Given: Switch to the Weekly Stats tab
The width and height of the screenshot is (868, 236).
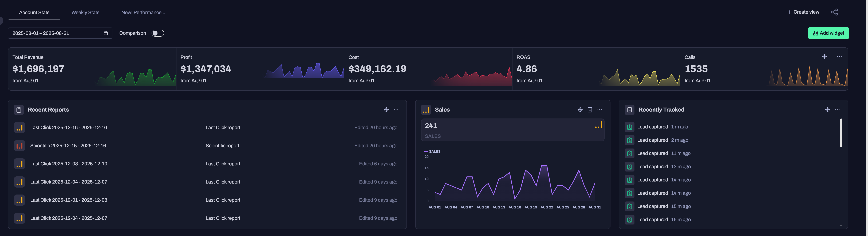Looking at the screenshot, I should [85, 13].
